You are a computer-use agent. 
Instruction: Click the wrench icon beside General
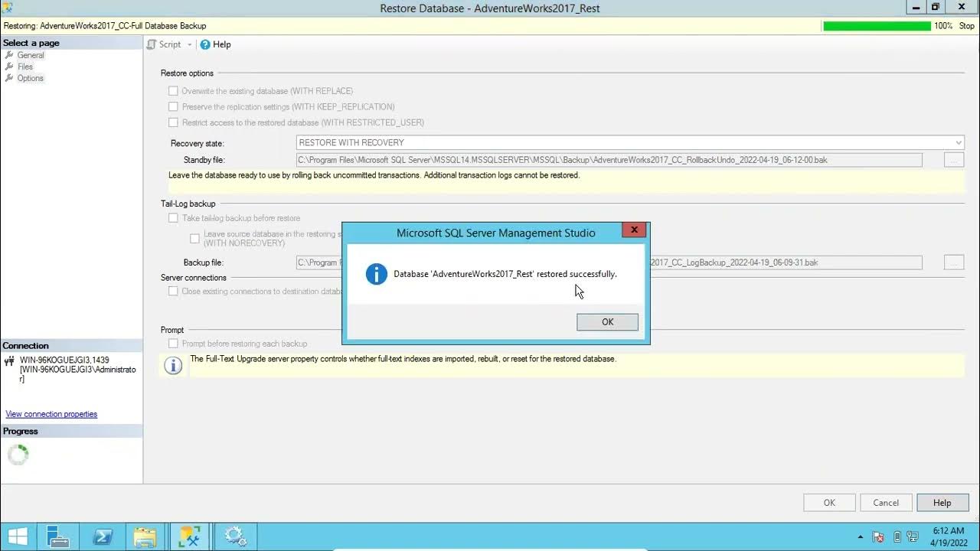pyautogui.click(x=9, y=55)
